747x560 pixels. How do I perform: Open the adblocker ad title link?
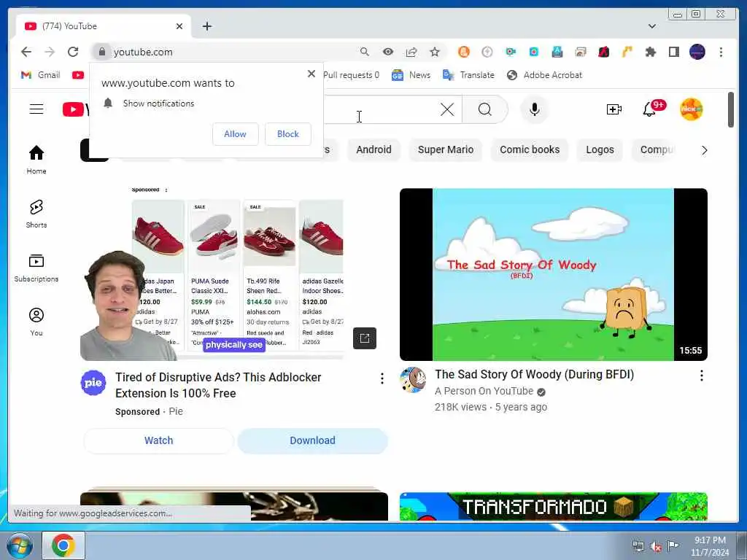[x=218, y=385]
